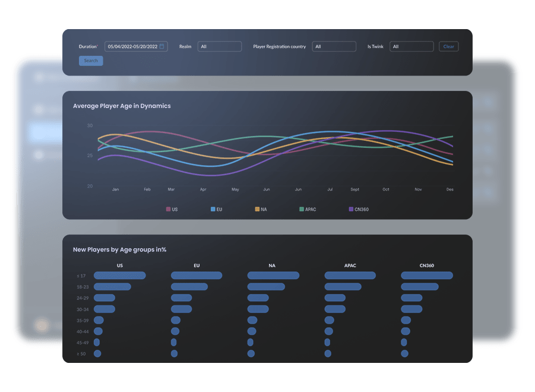Click the NA column header

tap(273, 265)
